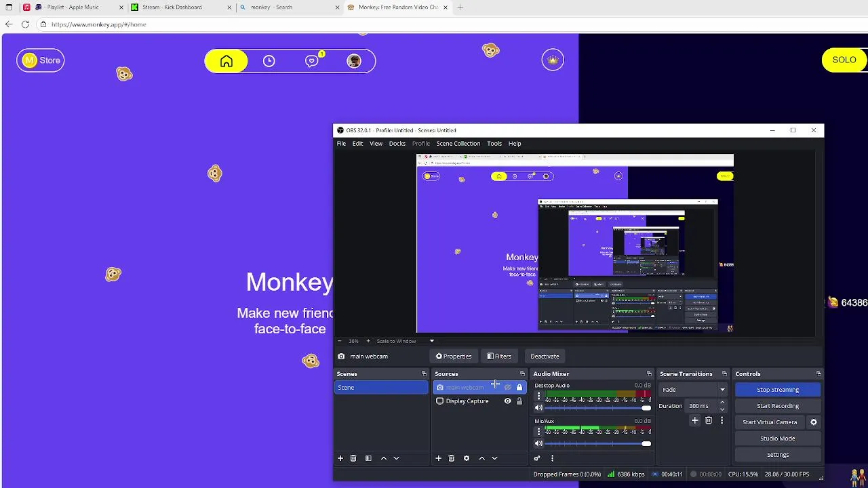Image resolution: width=868 pixels, height=488 pixels.
Task: Open Mic/Aux options menu
Action: (538, 431)
